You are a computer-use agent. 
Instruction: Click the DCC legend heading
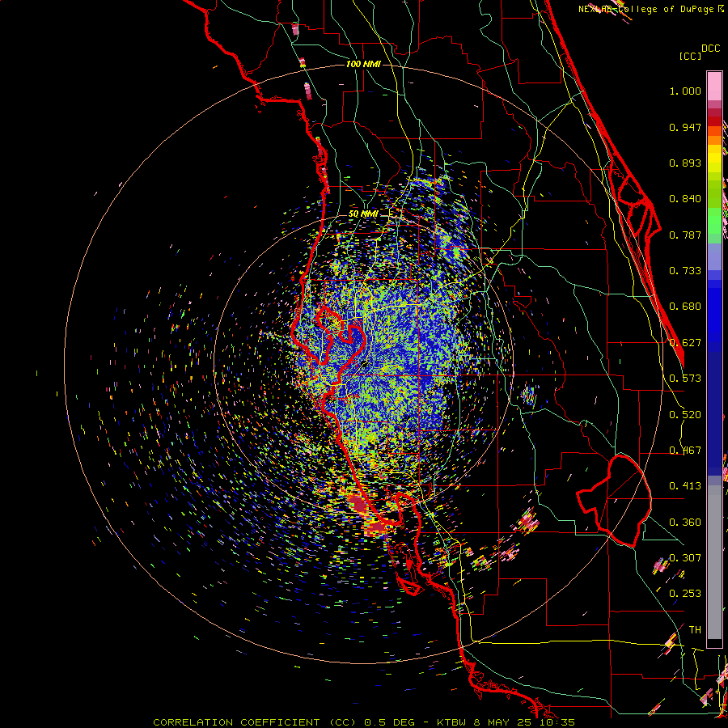[711, 49]
